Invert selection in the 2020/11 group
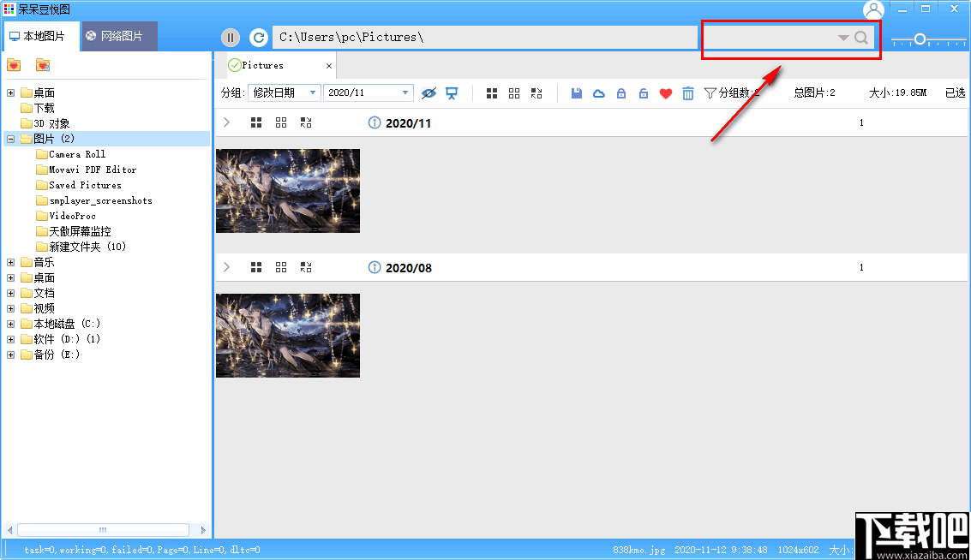Screen dimensions: 971x560 [x=306, y=122]
